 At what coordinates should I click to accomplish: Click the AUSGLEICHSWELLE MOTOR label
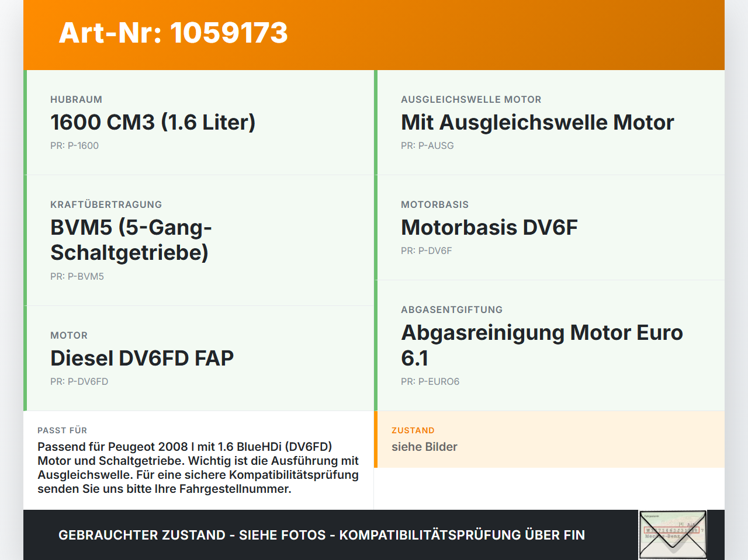pyautogui.click(x=471, y=99)
